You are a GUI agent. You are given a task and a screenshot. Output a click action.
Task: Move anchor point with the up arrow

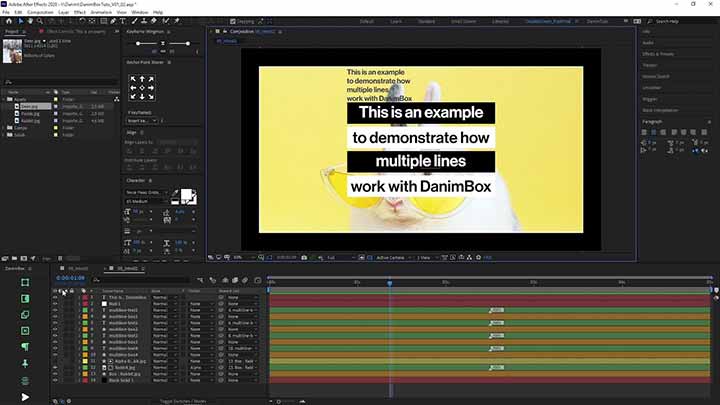pos(142,79)
